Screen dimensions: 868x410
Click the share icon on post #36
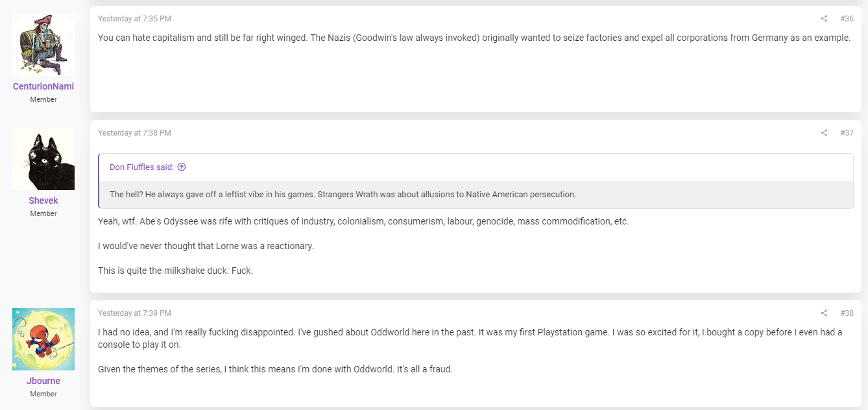(x=824, y=19)
